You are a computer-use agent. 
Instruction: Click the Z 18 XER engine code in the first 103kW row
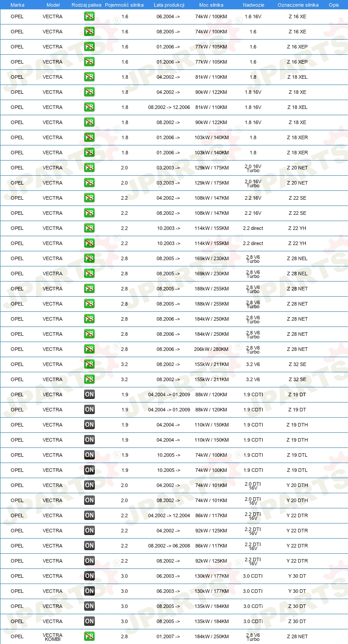297,137
